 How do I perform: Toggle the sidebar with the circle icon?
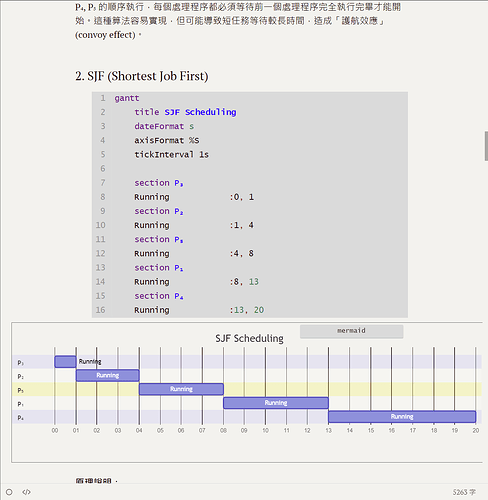coord(9,492)
